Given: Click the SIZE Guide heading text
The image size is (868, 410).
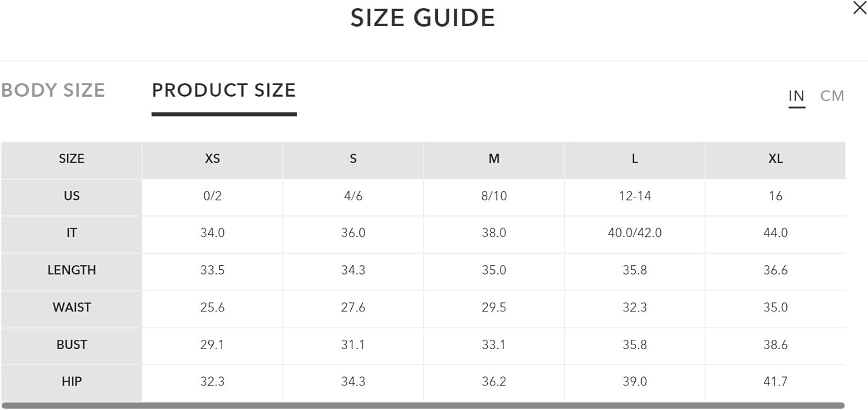Looking at the screenshot, I should pyautogui.click(x=422, y=18).
